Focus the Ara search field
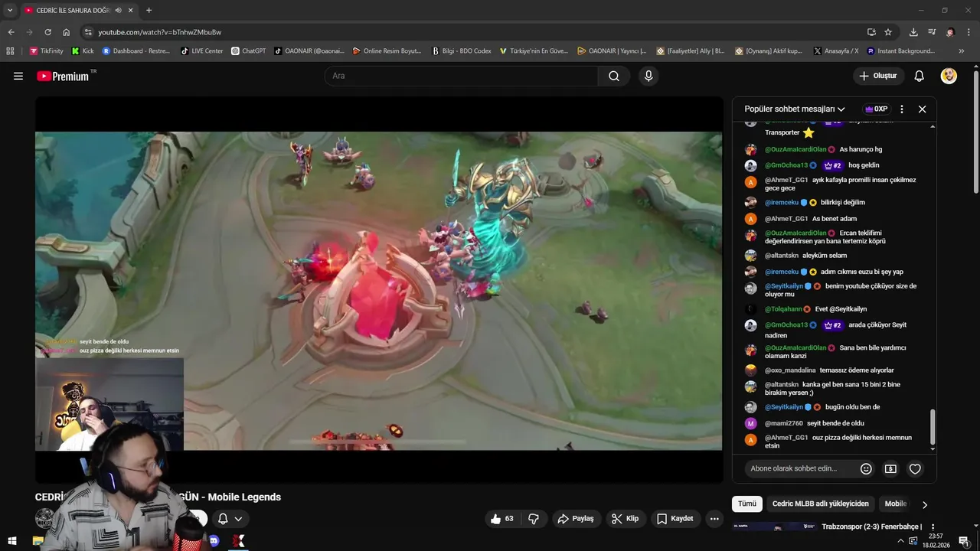 coord(461,76)
